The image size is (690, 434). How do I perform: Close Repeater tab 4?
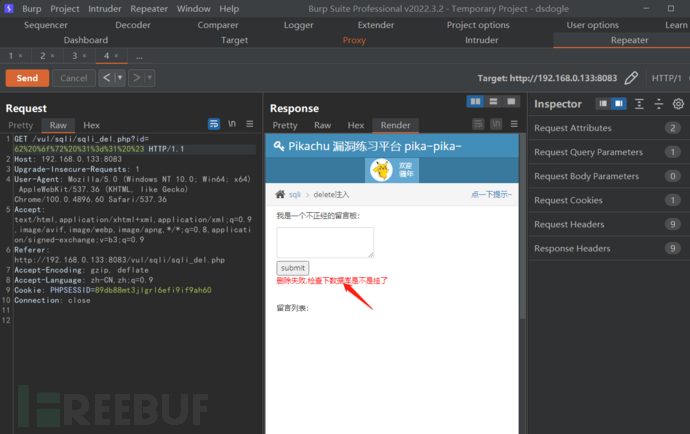click(116, 56)
